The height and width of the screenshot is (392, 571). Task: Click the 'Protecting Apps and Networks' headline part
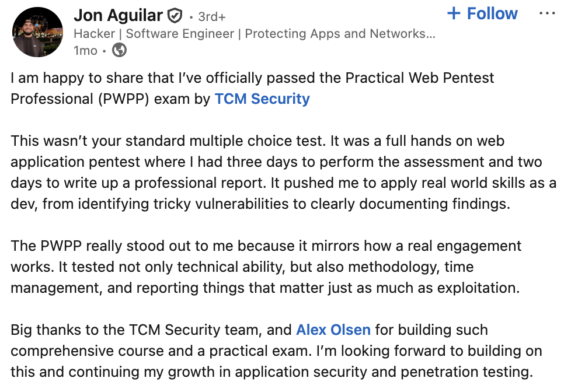(340, 33)
